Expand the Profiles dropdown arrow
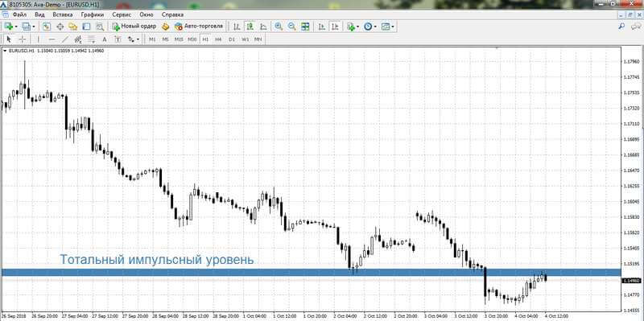 pyautogui.click(x=34, y=27)
